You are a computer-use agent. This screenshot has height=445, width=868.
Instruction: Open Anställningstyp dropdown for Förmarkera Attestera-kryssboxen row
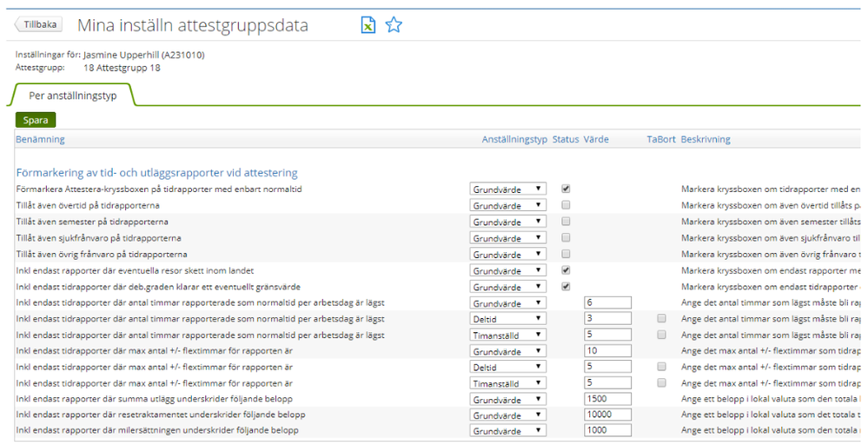508,189
